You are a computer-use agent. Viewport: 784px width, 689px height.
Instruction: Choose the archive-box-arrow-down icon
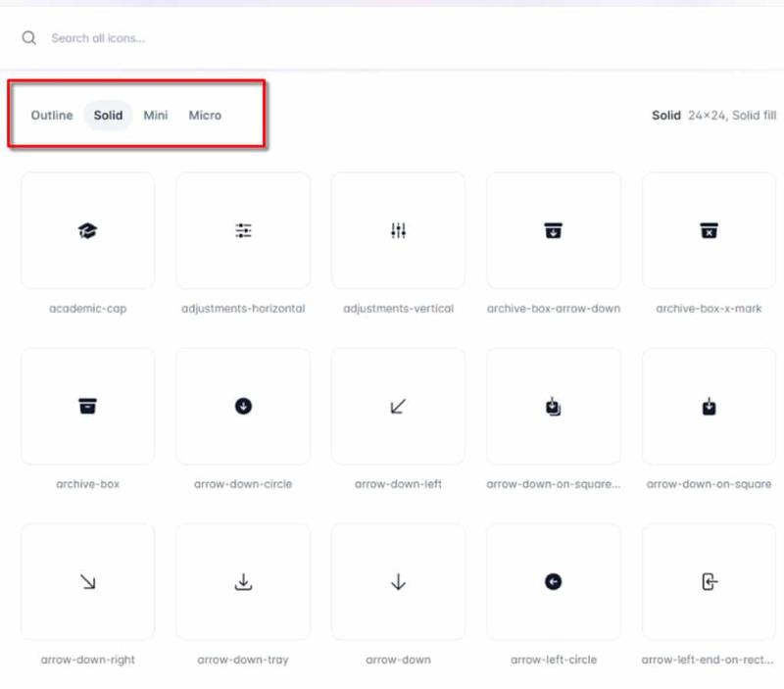point(554,231)
